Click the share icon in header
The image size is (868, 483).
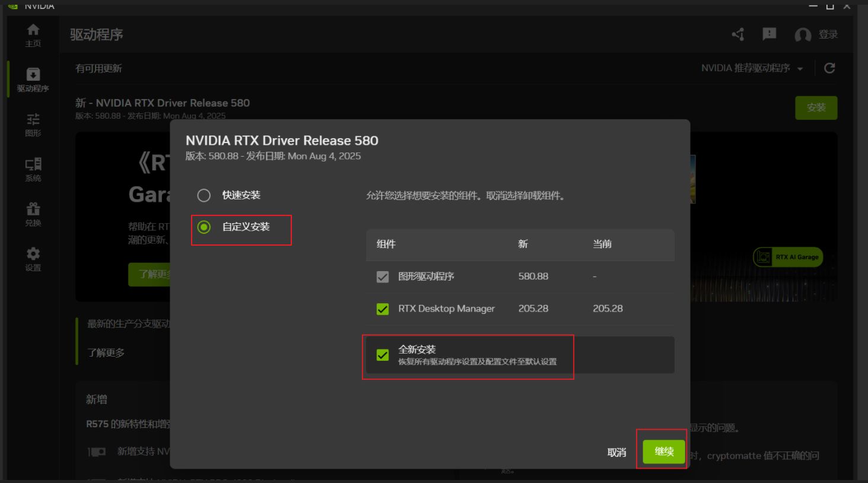738,34
